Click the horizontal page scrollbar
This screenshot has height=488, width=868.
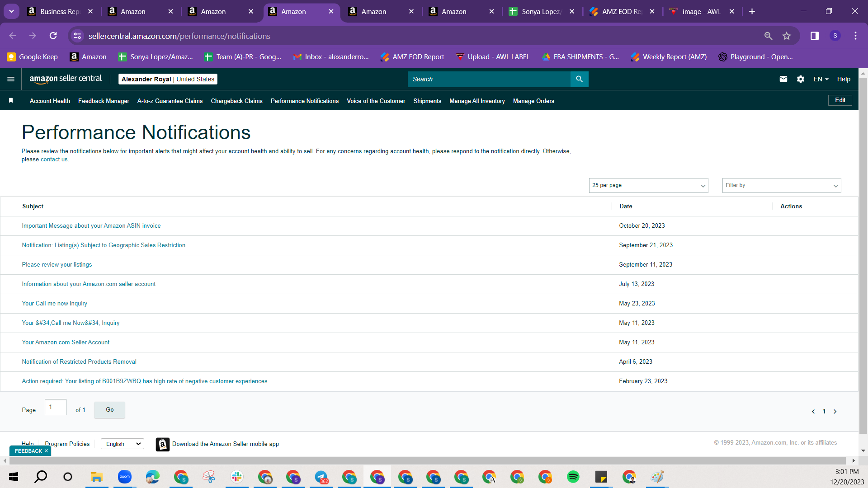point(427,460)
